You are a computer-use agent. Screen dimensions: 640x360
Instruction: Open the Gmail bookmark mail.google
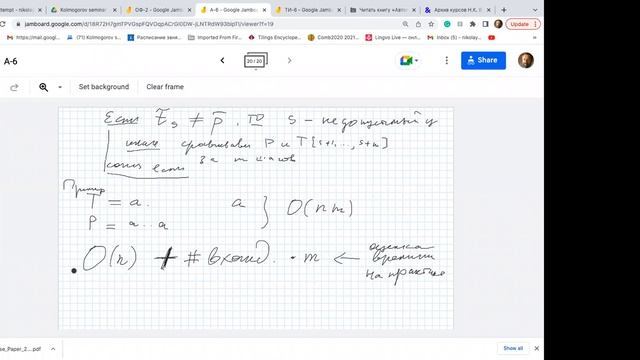[33, 38]
